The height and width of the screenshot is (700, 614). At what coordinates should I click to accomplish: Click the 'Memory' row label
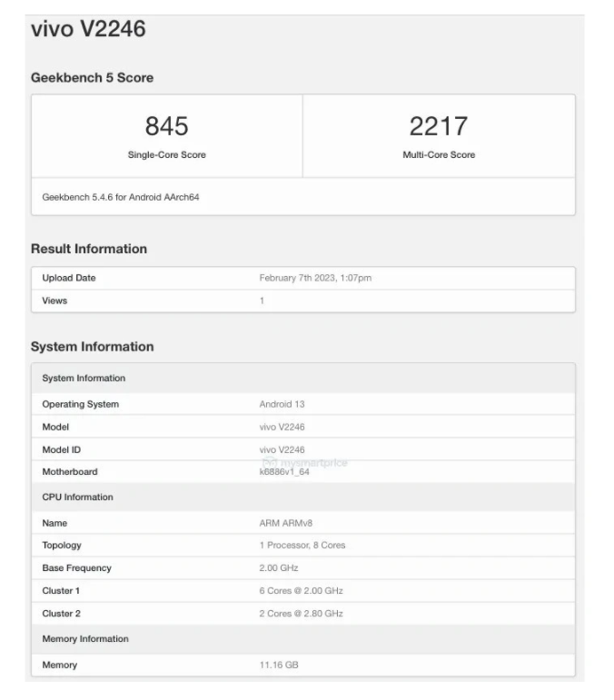[59, 665]
